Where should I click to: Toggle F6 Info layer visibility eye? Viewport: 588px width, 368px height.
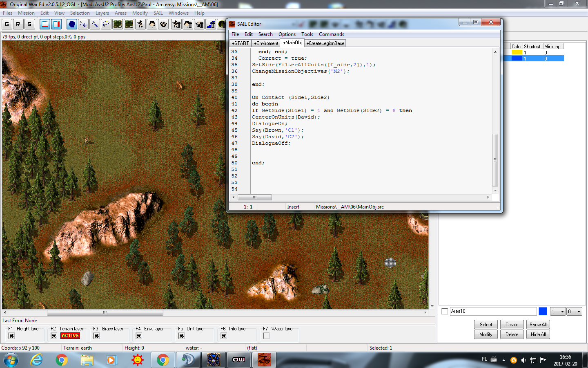tap(224, 336)
